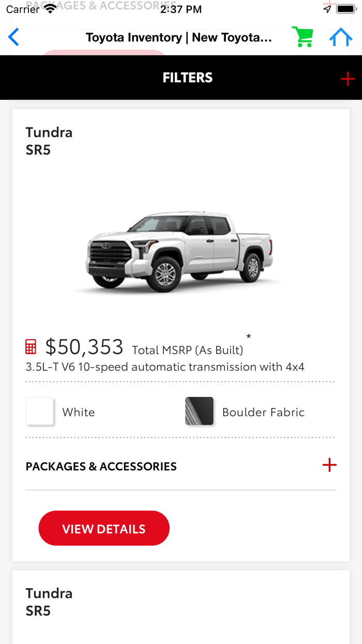The height and width of the screenshot is (644, 362).
Task: Tap the battery indicator in the status bar
Action: (345, 8)
